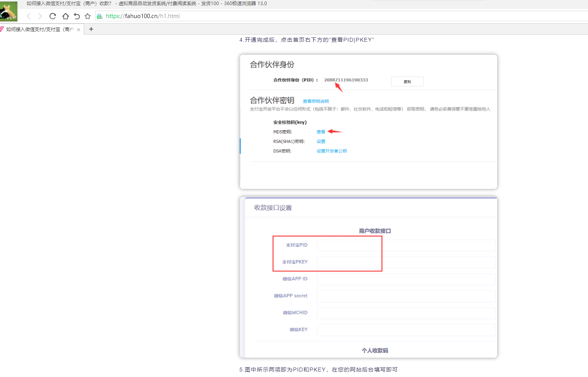The height and width of the screenshot is (377, 588).
Task: Click the browser back arrow
Action: tap(29, 16)
